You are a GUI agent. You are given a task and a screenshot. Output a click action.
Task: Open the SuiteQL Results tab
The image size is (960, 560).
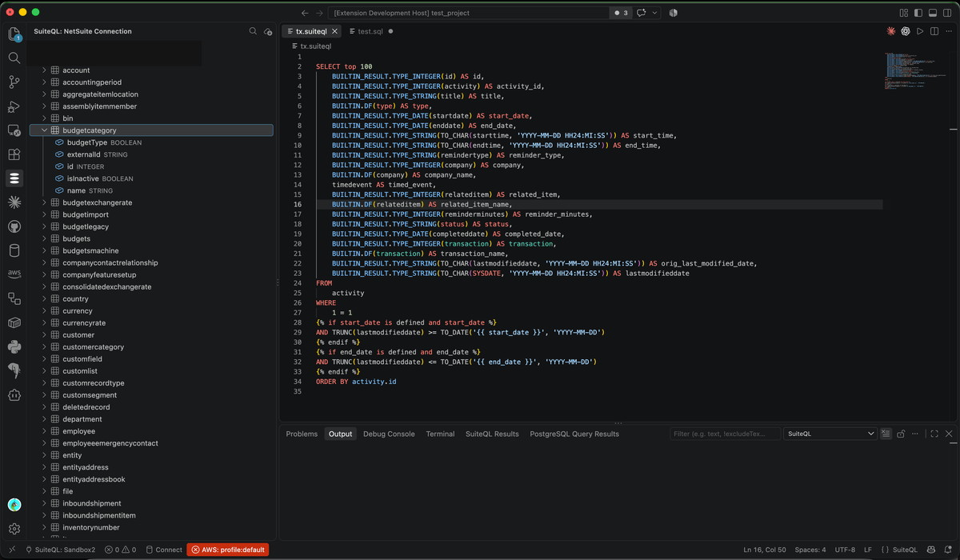(492, 434)
